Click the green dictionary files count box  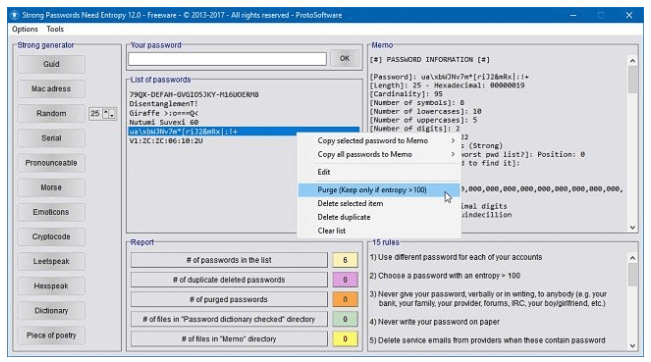tap(345, 319)
